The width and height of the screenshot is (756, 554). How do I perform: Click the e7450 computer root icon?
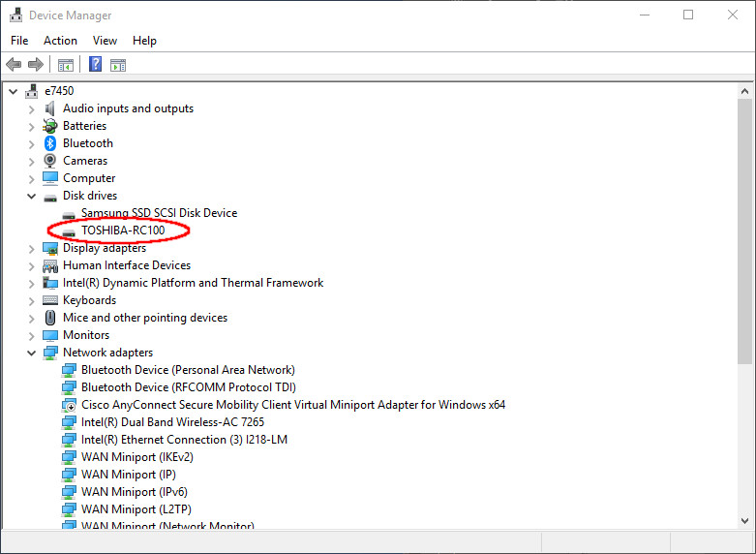point(32,91)
